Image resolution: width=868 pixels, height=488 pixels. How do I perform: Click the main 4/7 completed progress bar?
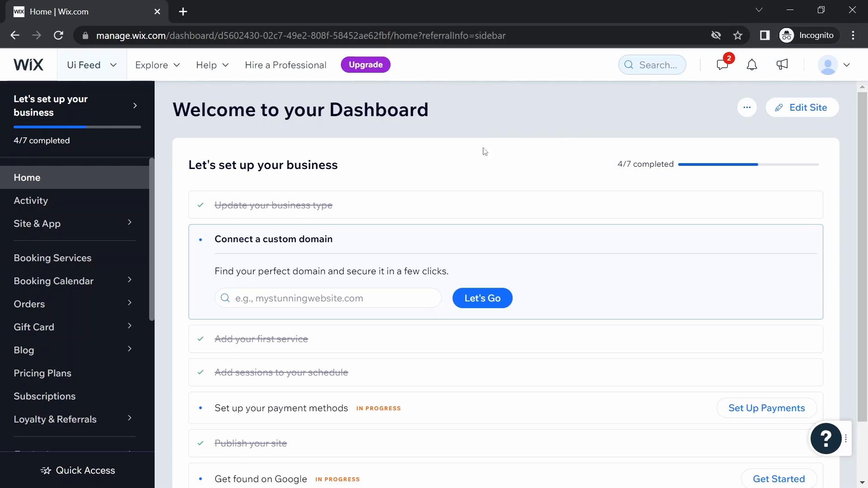748,164
